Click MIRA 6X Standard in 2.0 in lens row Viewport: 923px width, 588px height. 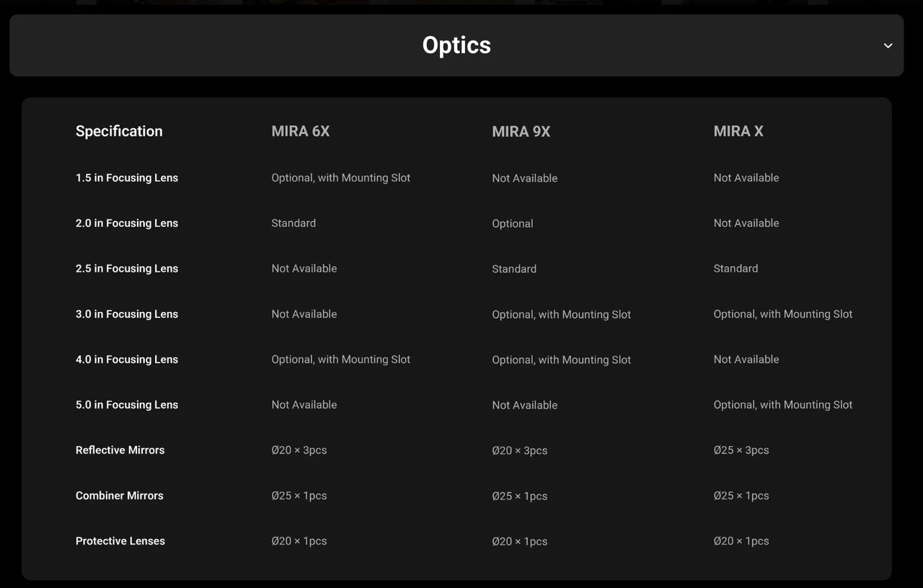293,223
